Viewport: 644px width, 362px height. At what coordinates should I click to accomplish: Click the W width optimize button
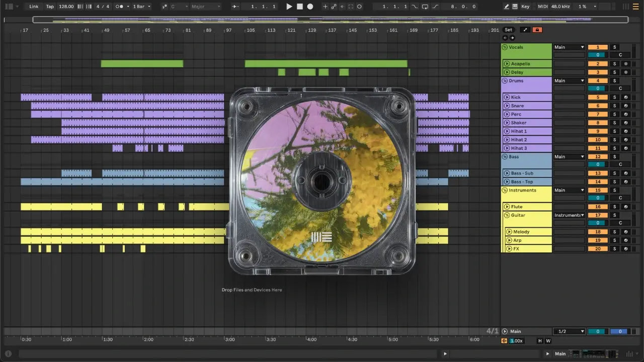(548, 341)
